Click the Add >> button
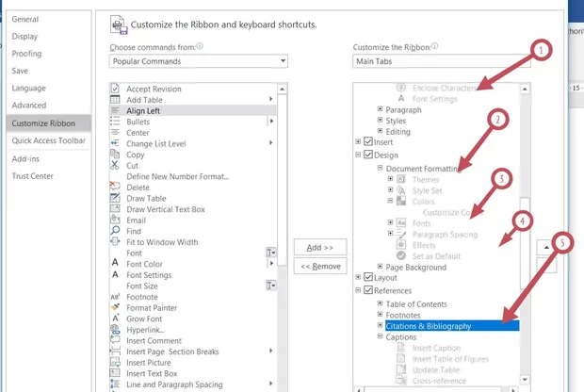584x392 pixels. click(320, 248)
